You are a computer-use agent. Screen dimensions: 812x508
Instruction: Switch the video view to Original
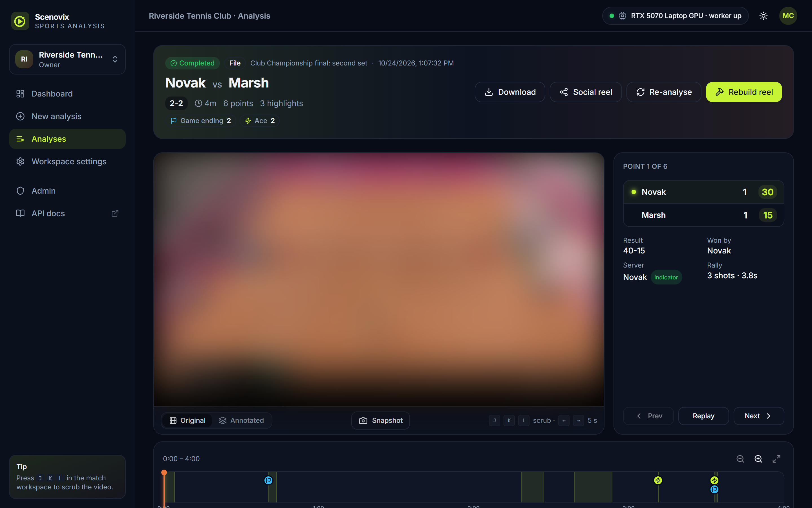[187, 420]
